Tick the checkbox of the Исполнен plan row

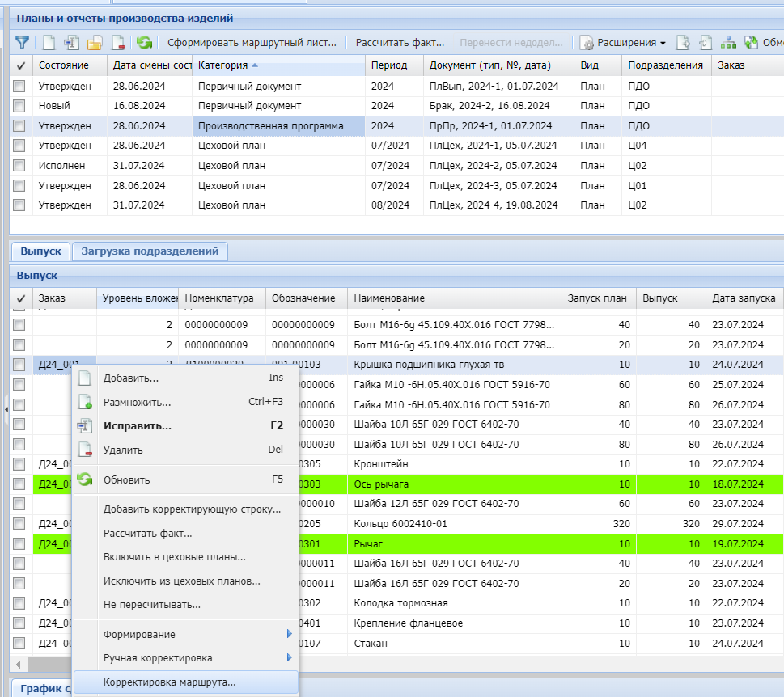click(x=19, y=166)
